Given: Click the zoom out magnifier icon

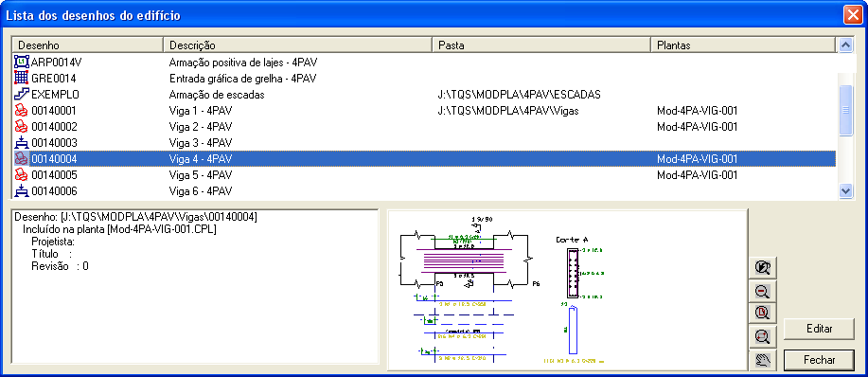Looking at the screenshot, I should pyautogui.click(x=763, y=291).
